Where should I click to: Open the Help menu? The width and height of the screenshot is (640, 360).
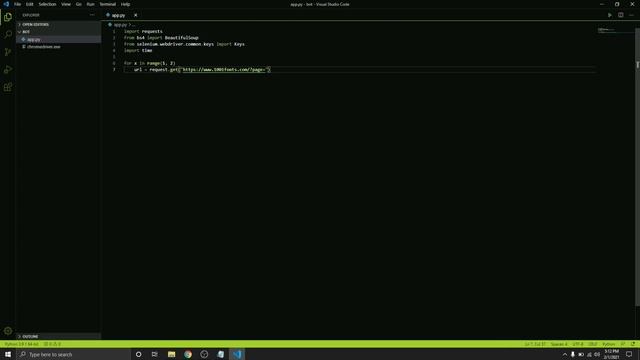tap(125, 4)
